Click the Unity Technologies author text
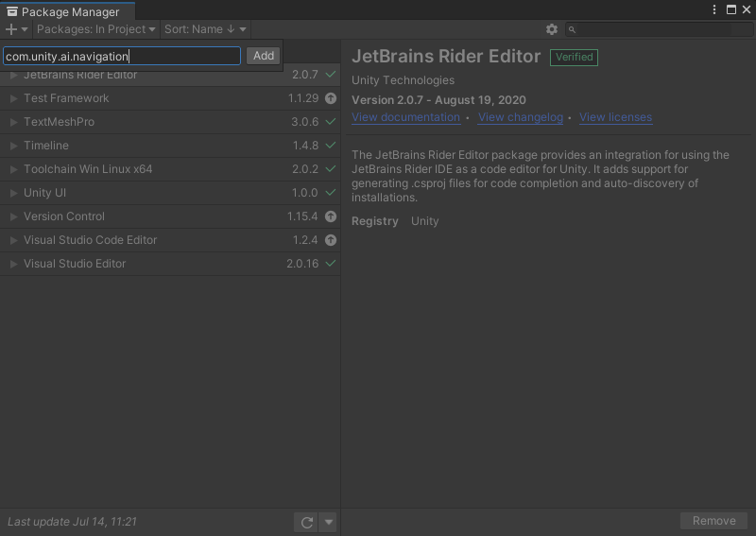The image size is (756, 536). (403, 80)
